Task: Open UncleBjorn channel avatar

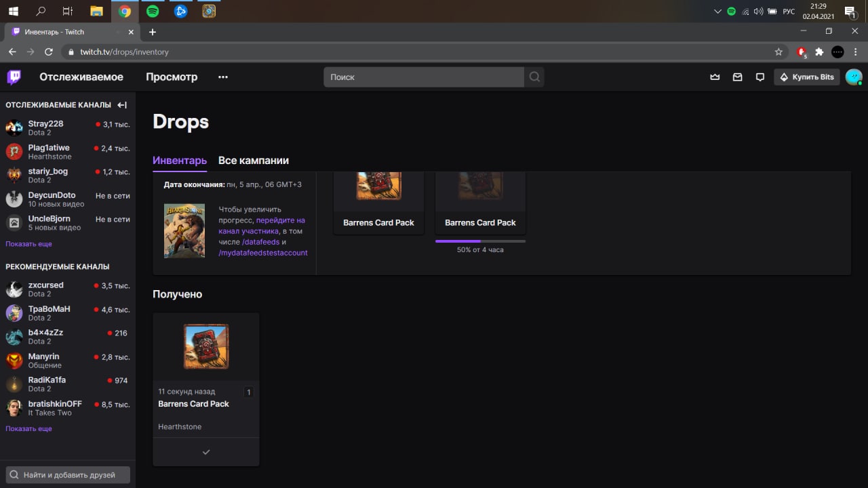Action: (14, 222)
